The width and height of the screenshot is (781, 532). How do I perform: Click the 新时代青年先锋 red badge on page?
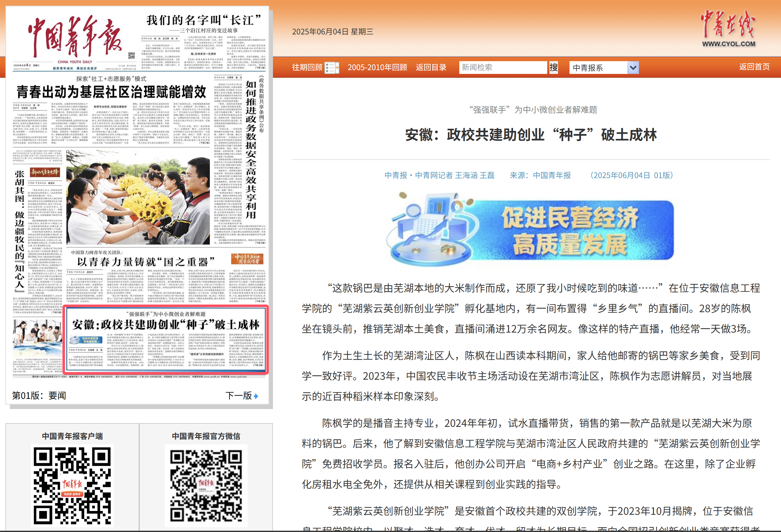click(x=45, y=172)
